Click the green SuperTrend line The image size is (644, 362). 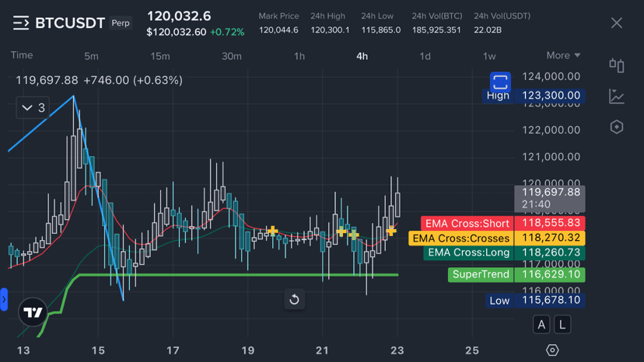(x=238, y=274)
